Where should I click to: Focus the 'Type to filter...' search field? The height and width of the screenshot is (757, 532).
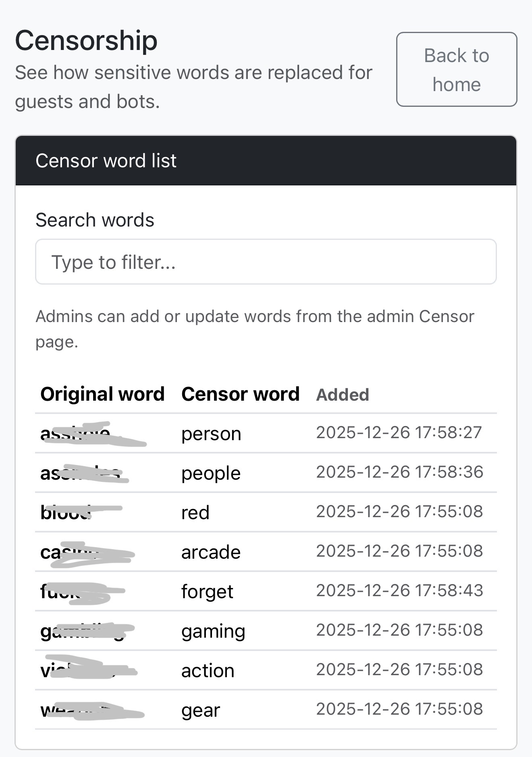point(266,262)
